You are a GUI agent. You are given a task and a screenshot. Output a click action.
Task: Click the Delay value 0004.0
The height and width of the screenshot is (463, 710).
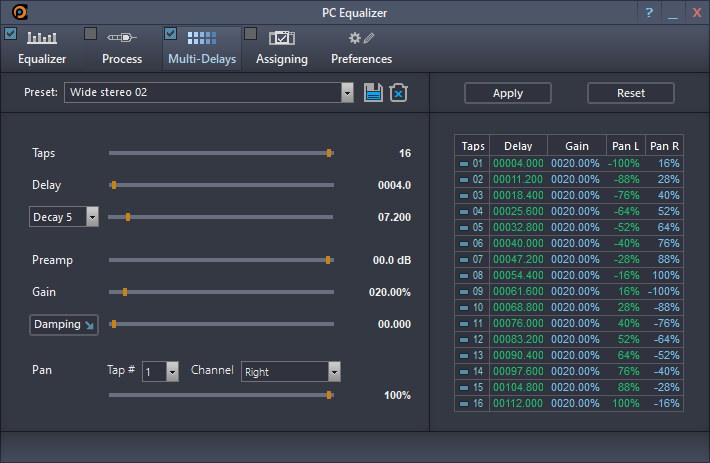(x=394, y=185)
